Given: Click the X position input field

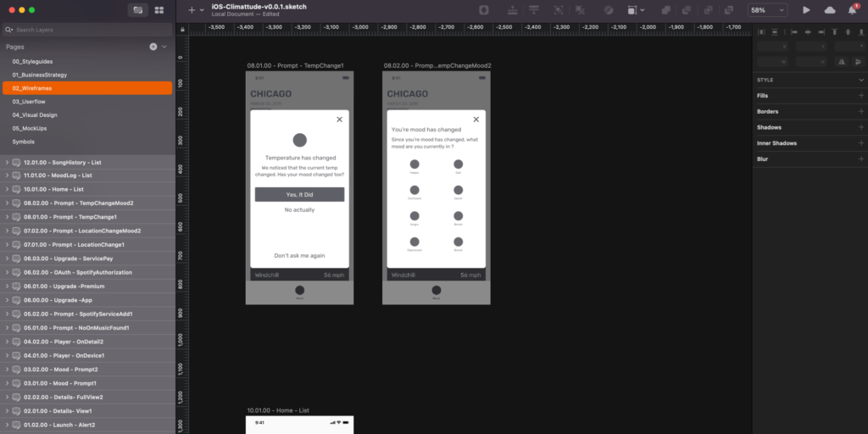Looking at the screenshot, I should pyautogui.click(x=773, y=47).
